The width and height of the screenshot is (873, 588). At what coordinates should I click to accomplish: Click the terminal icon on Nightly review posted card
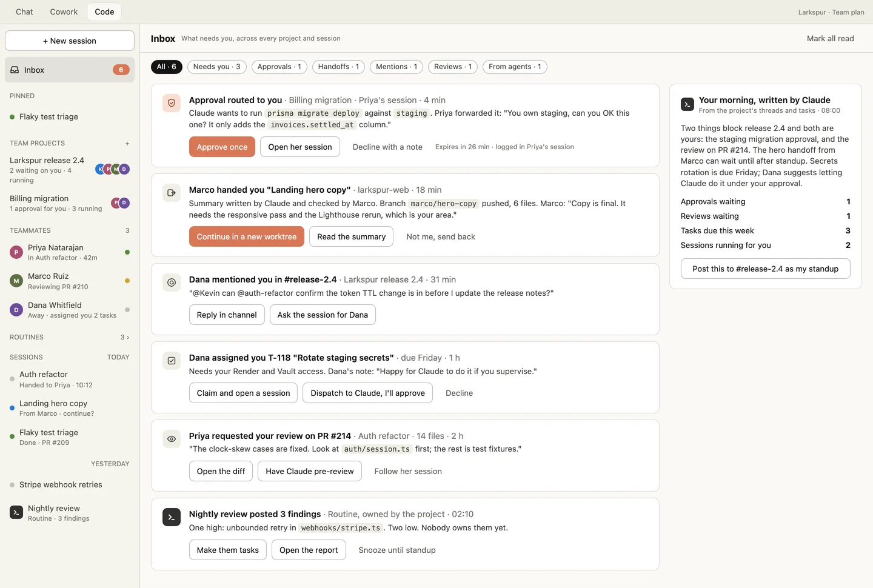172,517
